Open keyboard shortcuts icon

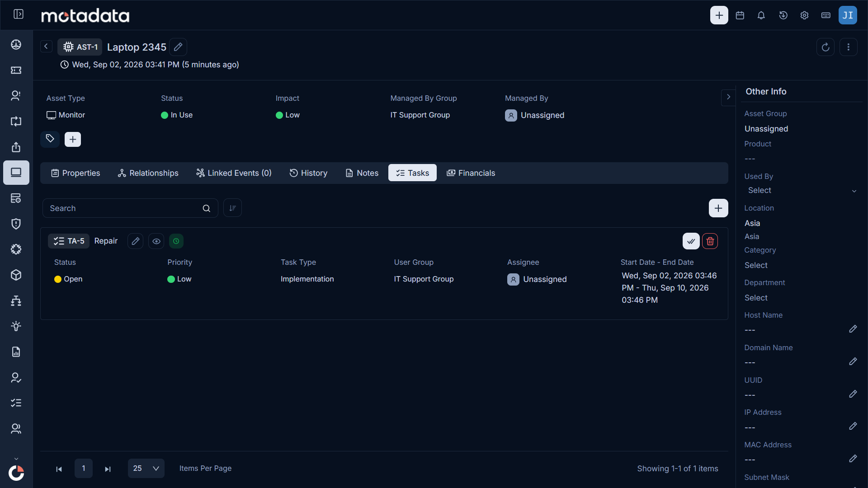coord(826,15)
